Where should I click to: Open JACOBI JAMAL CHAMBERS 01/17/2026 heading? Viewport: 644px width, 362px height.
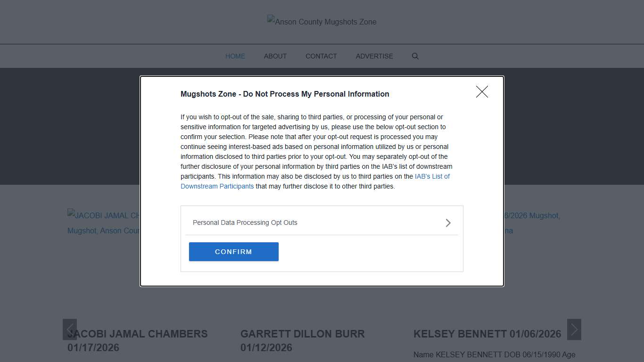point(137,340)
